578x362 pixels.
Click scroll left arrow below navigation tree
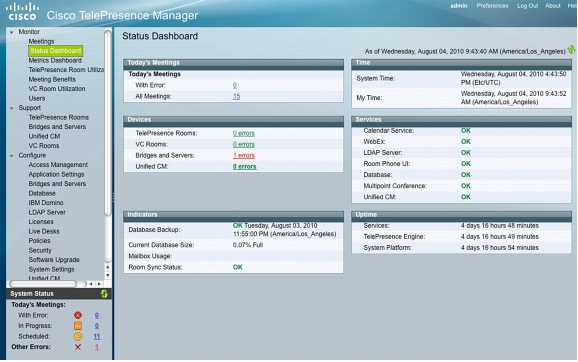point(91,284)
